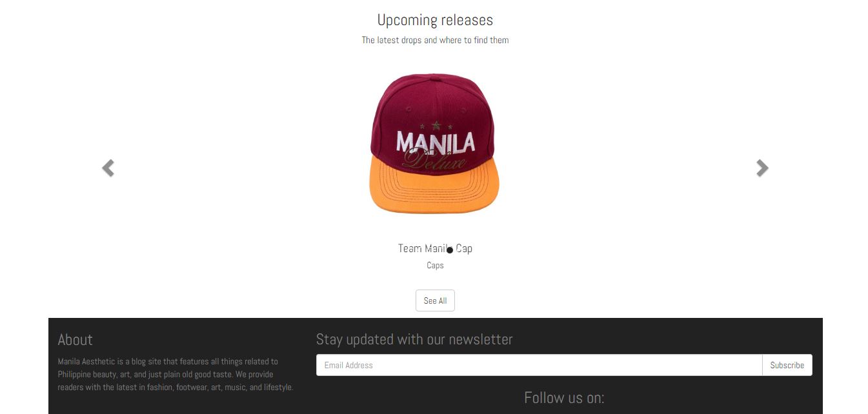Click the MANILA embroidery on the cap
The width and height of the screenshot is (868, 414).
[436, 143]
